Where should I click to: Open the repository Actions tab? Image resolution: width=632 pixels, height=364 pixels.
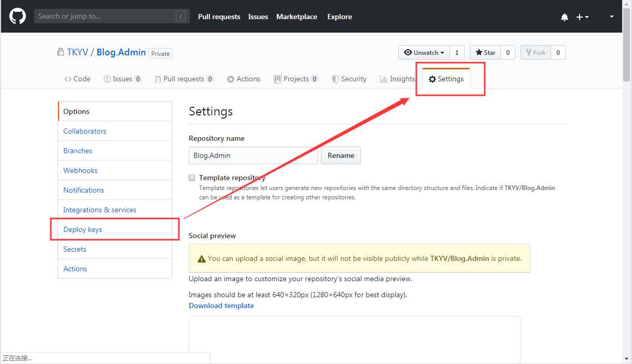click(244, 79)
